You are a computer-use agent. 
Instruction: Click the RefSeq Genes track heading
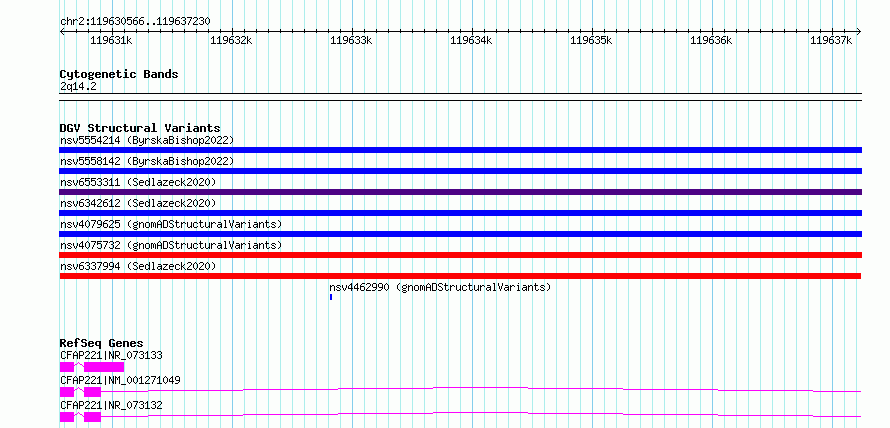(x=102, y=343)
